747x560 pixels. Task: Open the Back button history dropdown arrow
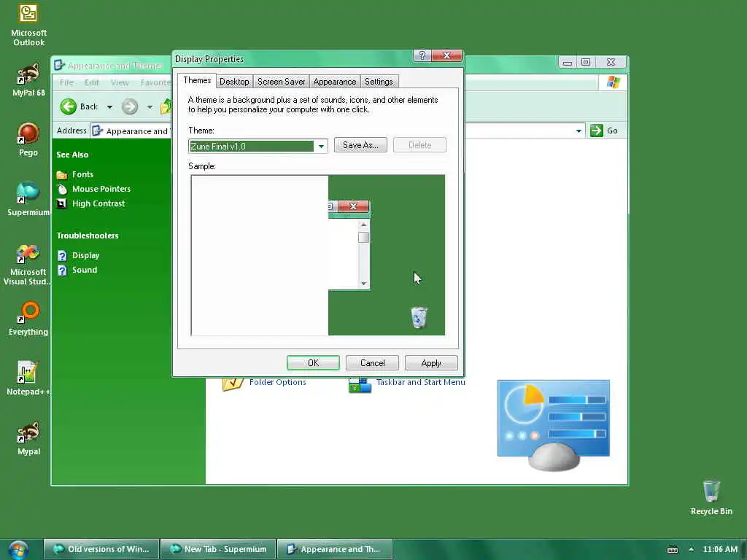pos(109,107)
